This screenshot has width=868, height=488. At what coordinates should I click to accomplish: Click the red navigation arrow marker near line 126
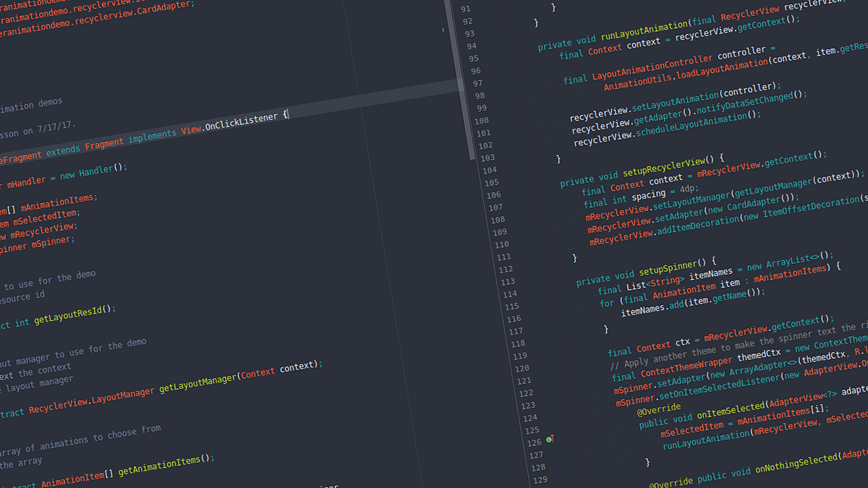point(553,437)
